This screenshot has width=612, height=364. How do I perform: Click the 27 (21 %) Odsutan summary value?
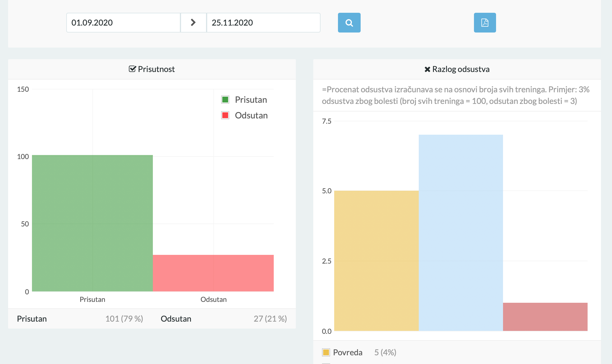pos(270,319)
